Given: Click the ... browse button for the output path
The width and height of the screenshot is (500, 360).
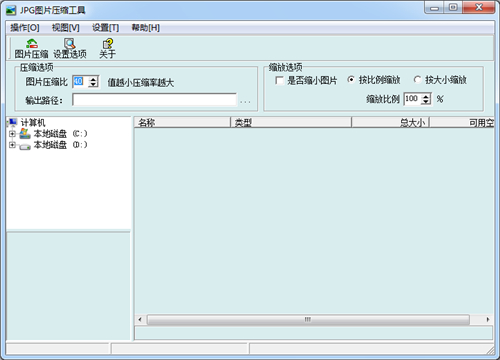Looking at the screenshot, I should pyautogui.click(x=245, y=101).
